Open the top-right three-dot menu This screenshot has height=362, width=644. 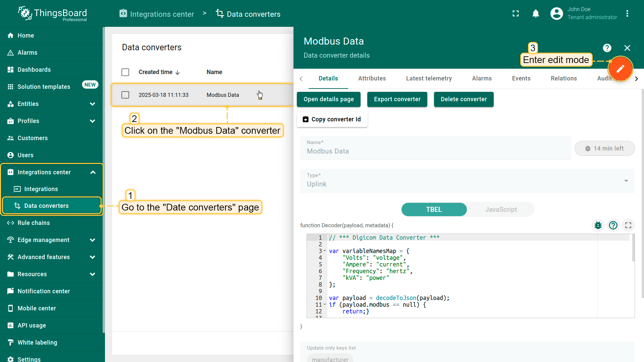627,13
